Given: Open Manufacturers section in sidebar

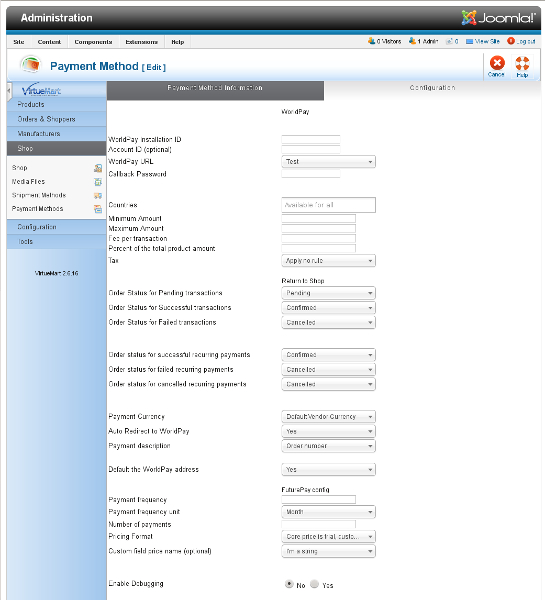Looking at the screenshot, I should tap(56, 134).
